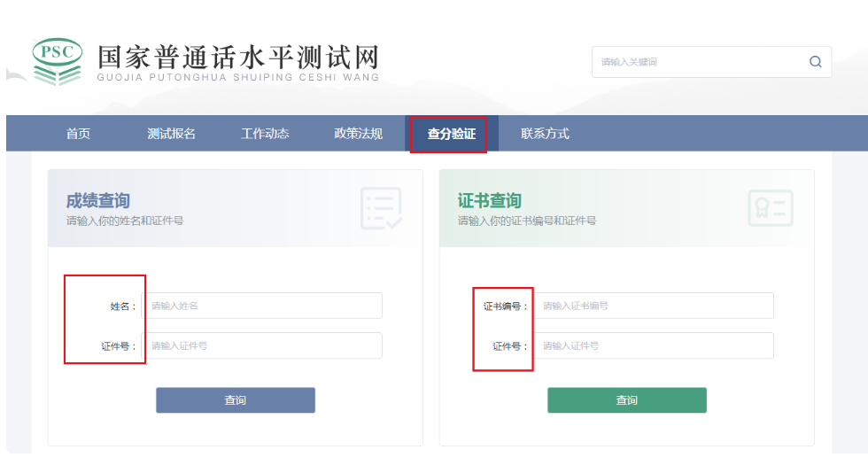This screenshot has width=868, height=473.
Task: Open the 联系方式 navigation item
Action: coord(545,134)
